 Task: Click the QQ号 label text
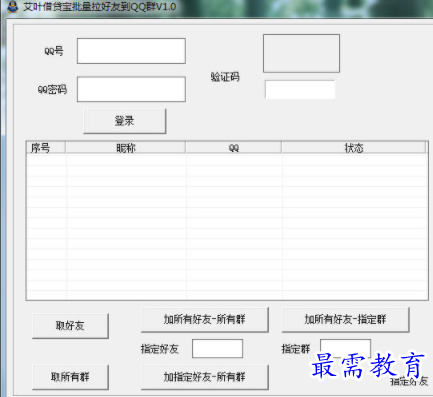[x=54, y=51]
